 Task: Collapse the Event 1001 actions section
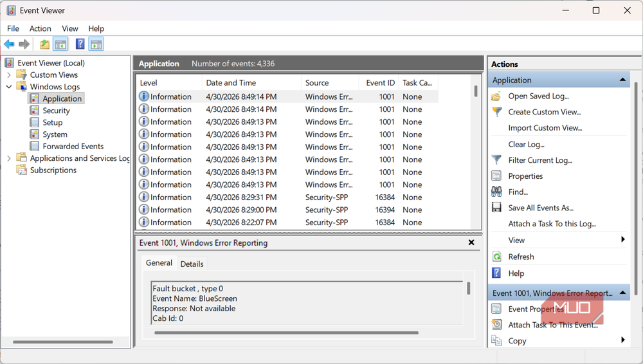622,293
